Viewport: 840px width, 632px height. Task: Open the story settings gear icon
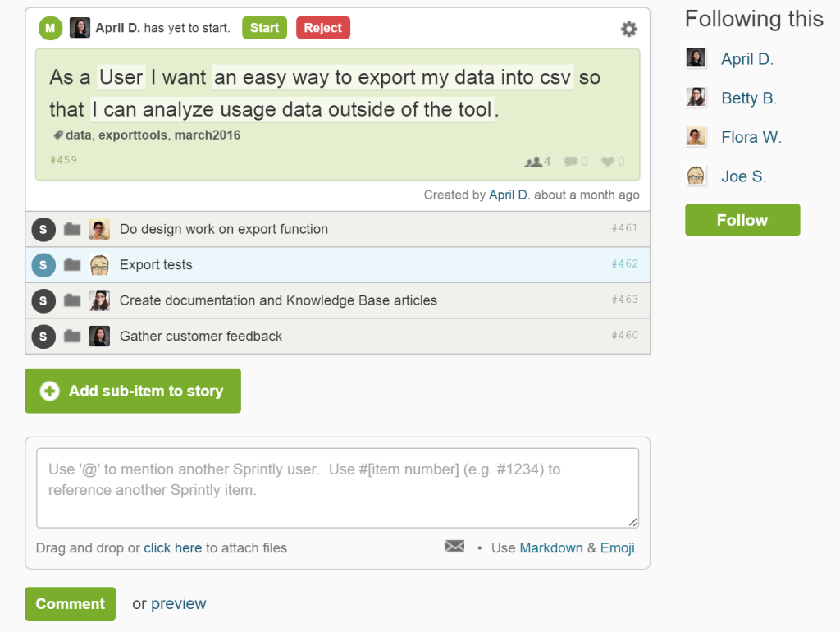pyautogui.click(x=628, y=29)
